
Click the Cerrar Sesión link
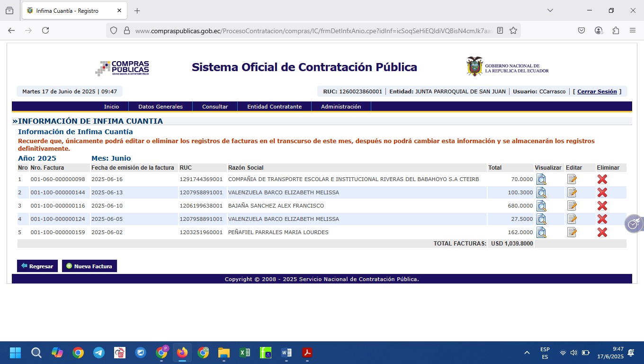597,91
